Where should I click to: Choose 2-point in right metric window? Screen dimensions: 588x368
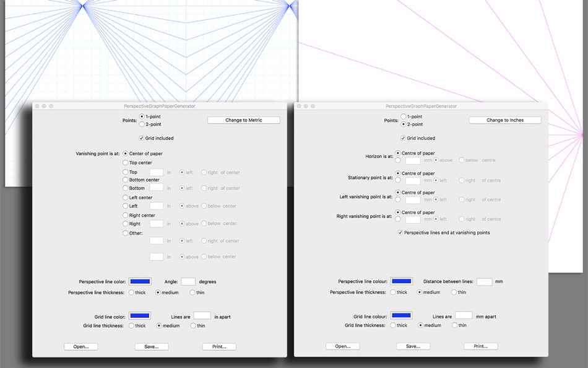point(404,125)
